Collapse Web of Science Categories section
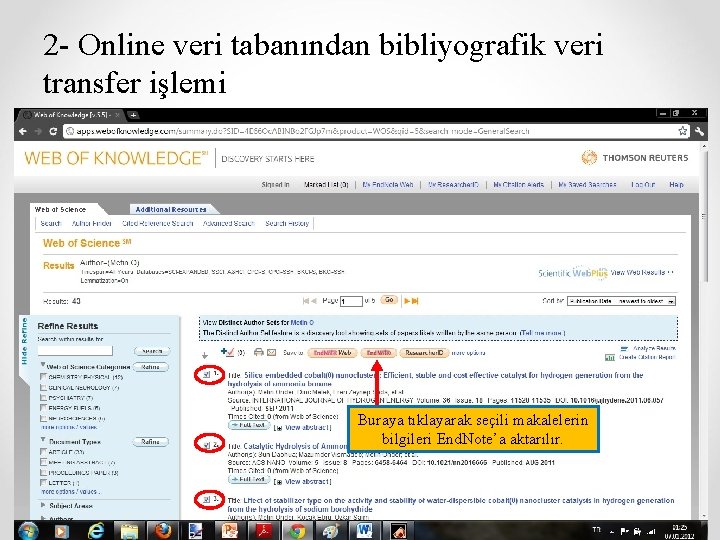Image resolution: width=720 pixels, height=540 pixels. (x=43, y=365)
